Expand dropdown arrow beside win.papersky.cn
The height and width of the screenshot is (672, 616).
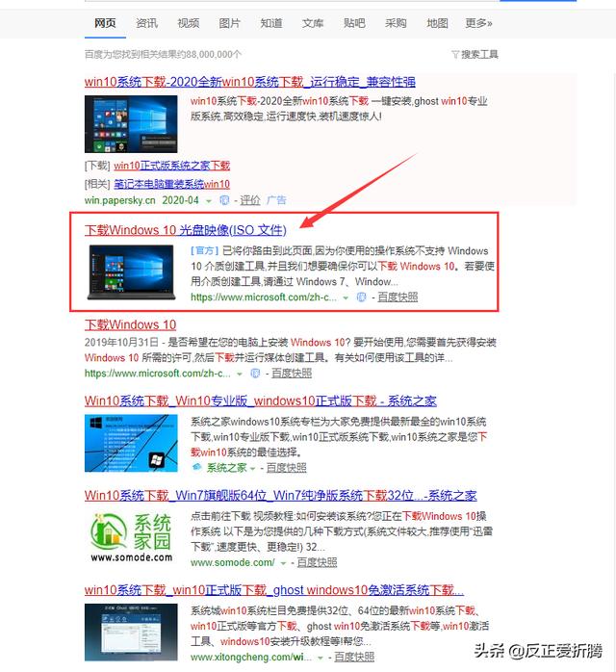click(209, 201)
